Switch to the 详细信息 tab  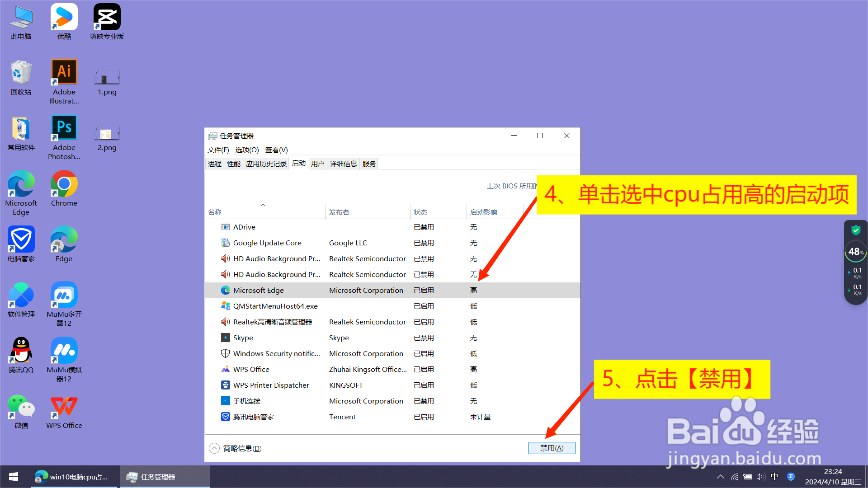[x=344, y=164]
